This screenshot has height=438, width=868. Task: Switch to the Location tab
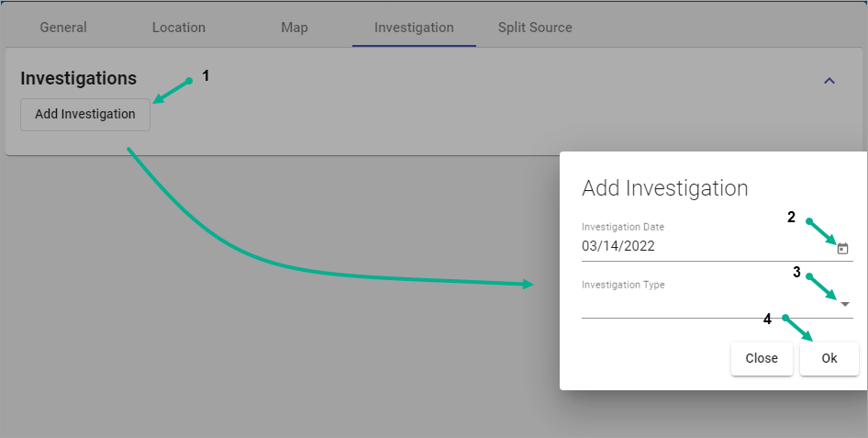click(x=178, y=28)
